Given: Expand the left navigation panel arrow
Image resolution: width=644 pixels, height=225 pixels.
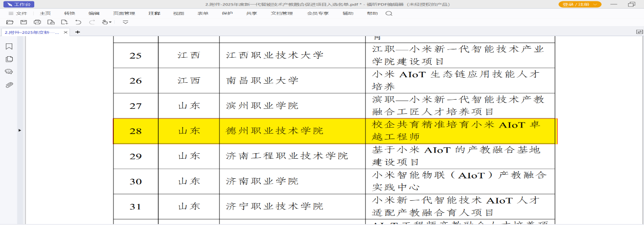Looking at the screenshot, I should pyautogui.click(x=20, y=130).
